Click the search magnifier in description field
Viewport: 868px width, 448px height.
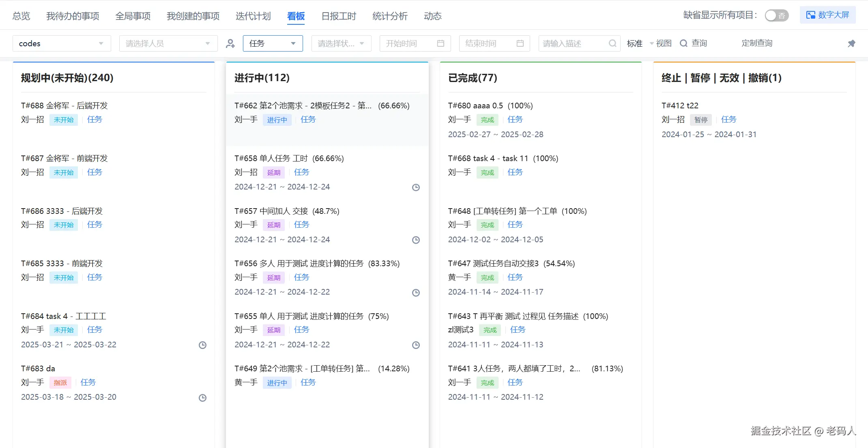[x=612, y=43]
